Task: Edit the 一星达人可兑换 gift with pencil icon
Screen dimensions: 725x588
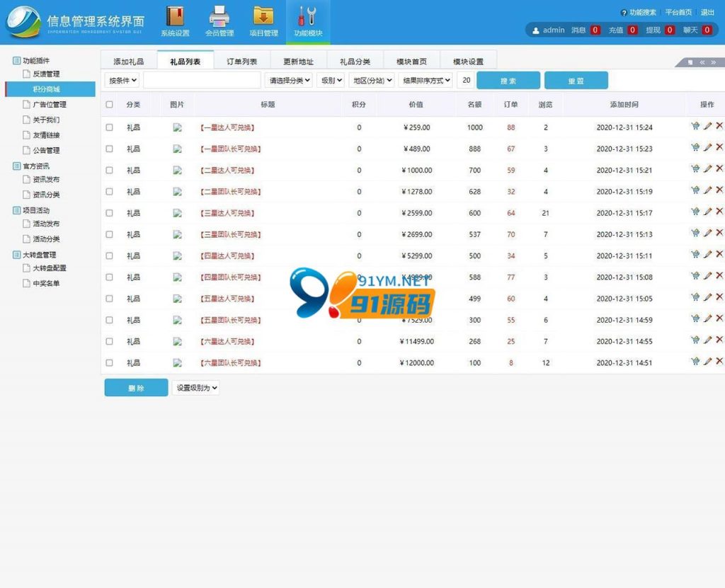Action: click(x=707, y=126)
